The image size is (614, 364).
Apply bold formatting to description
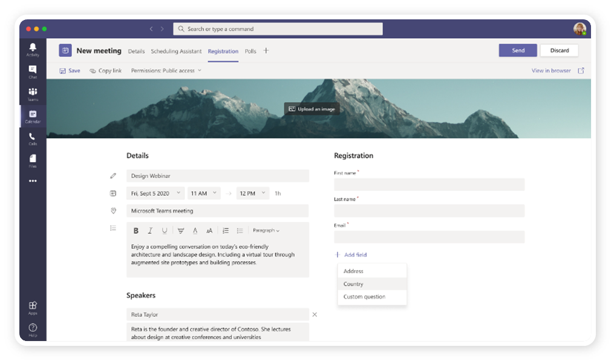point(136,231)
